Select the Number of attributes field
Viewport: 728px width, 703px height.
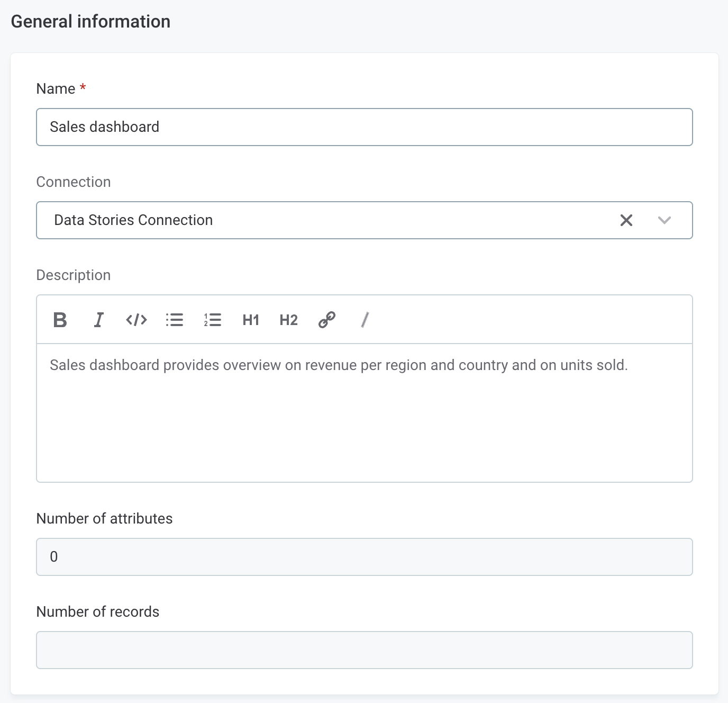pos(364,557)
